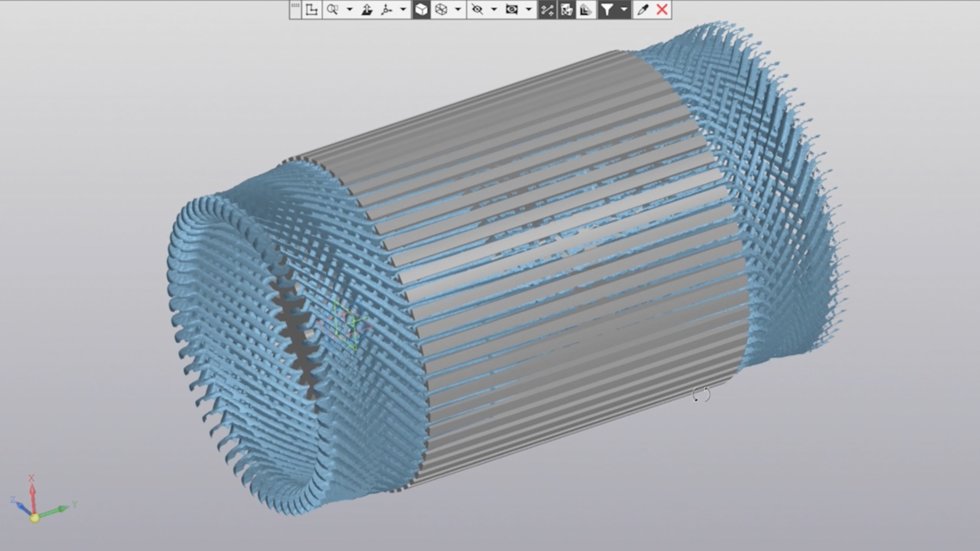The width and height of the screenshot is (980, 551).
Task: Expand the hide objects dropdown arrow
Action: pos(494,10)
